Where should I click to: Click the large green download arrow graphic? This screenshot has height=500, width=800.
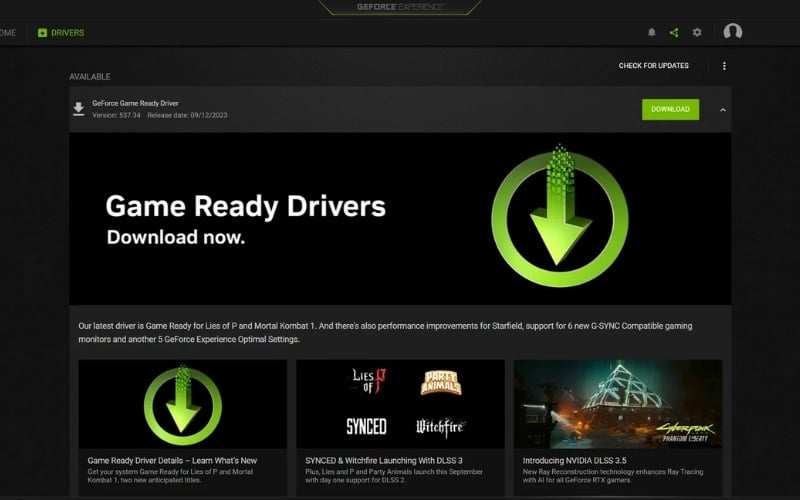pos(560,216)
